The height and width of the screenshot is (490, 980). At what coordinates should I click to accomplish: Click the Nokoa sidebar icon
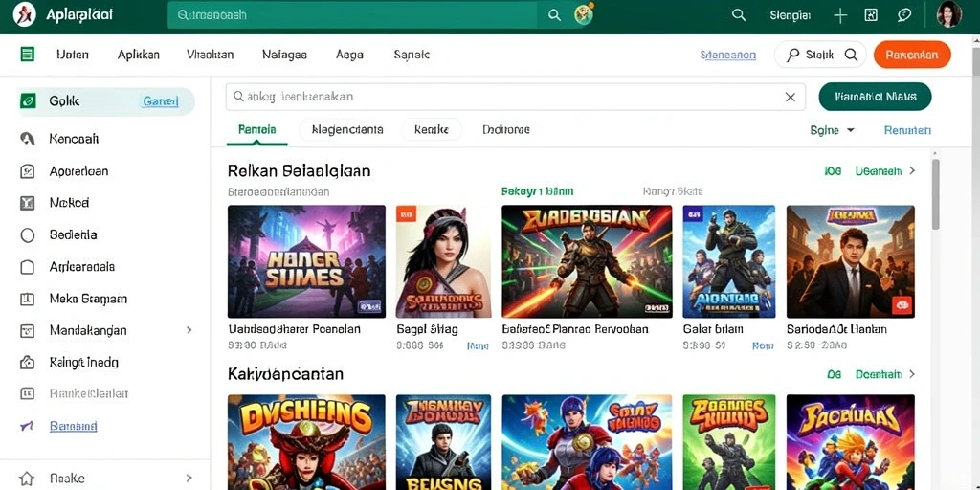[x=28, y=203]
